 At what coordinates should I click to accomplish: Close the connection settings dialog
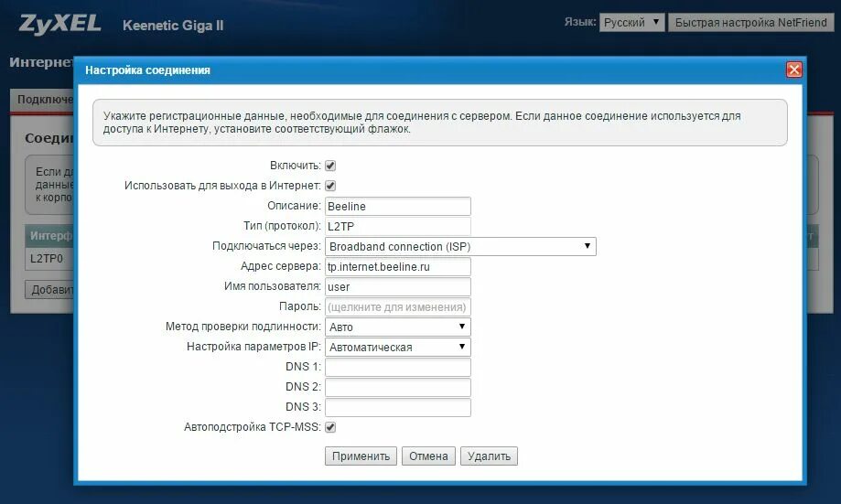point(793,70)
